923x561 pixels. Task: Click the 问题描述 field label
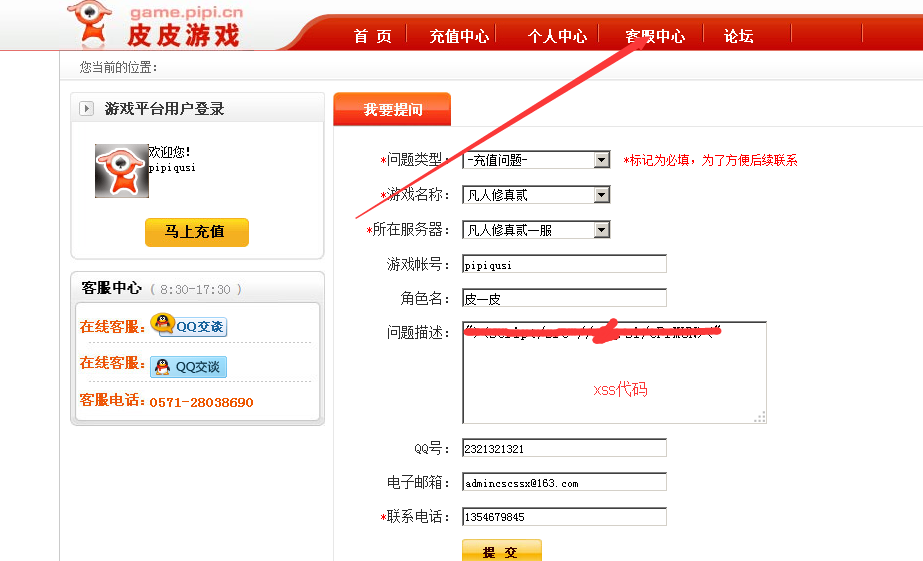418,333
